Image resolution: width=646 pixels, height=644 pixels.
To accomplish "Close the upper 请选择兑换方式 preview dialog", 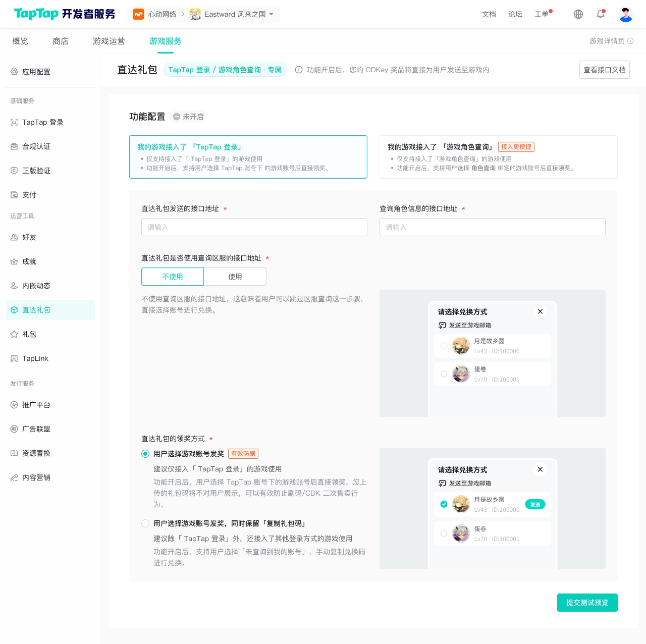I will [x=540, y=311].
